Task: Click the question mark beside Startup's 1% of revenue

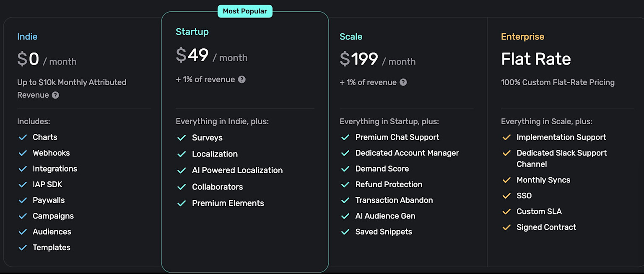Action: coord(242,79)
